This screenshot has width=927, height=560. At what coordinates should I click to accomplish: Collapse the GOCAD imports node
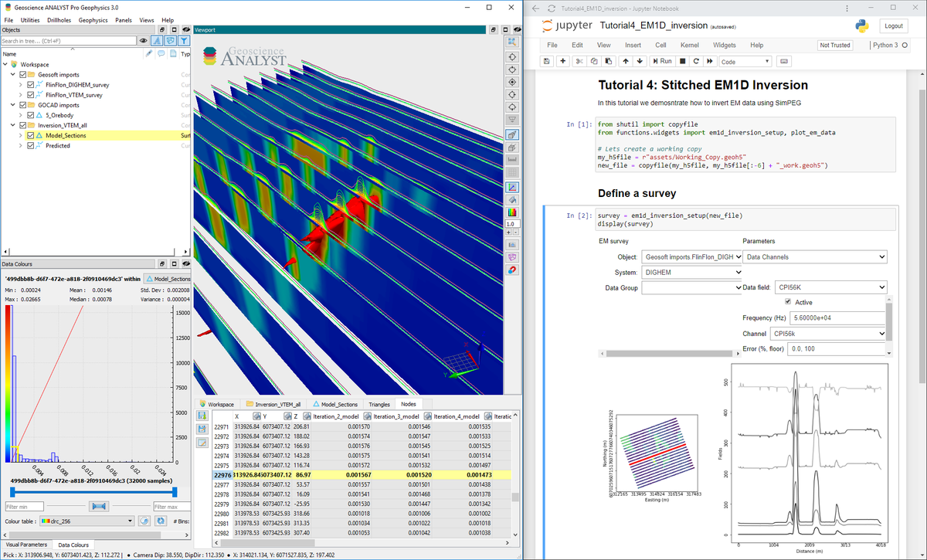coord(12,105)
